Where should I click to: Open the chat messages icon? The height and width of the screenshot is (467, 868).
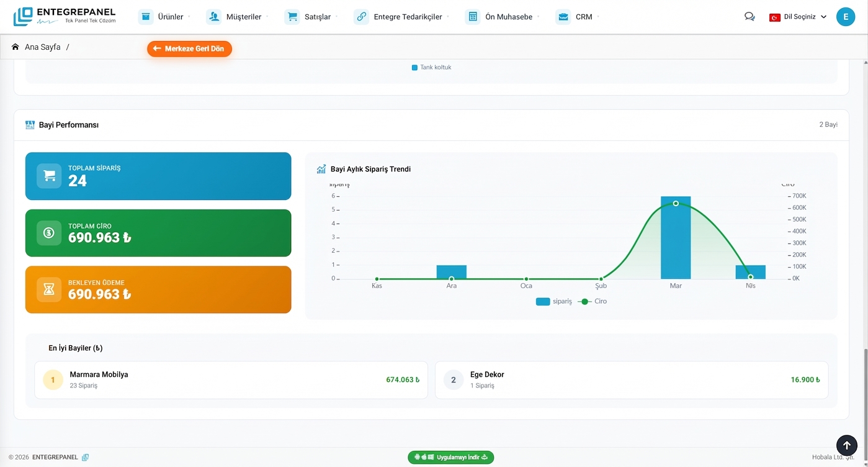749,17
